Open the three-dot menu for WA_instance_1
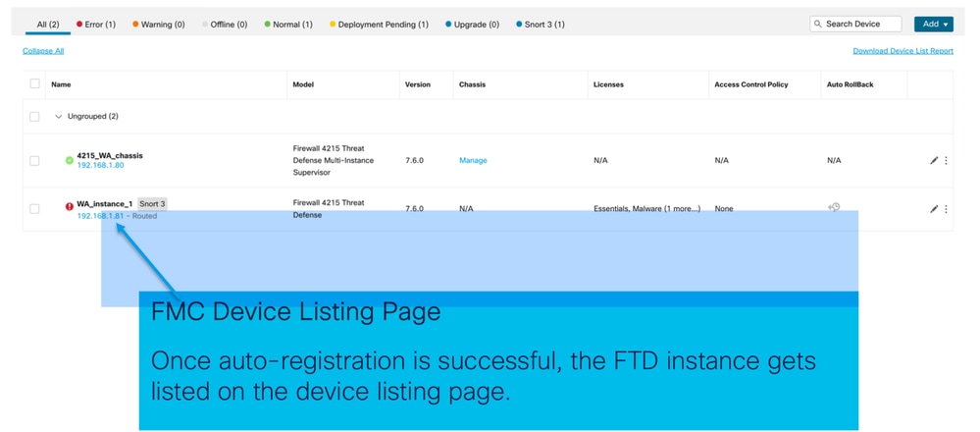This screenshot has width=980, height=432. pos(946,209)
